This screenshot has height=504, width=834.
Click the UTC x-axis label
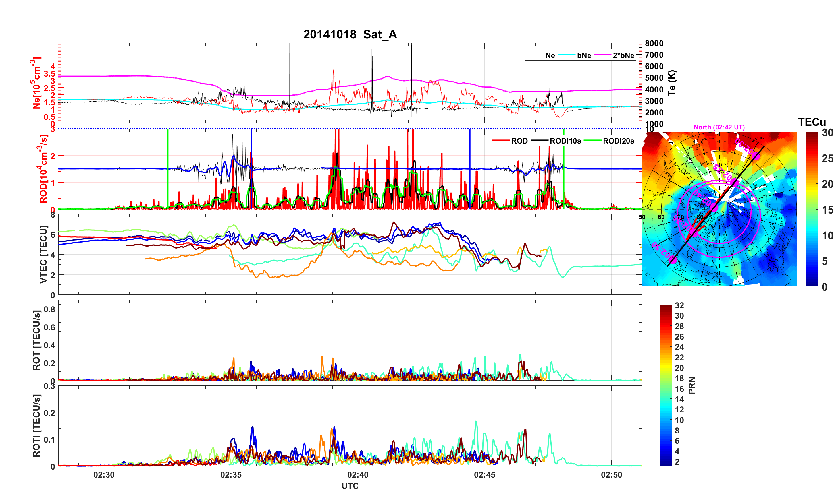pos(350,486)
